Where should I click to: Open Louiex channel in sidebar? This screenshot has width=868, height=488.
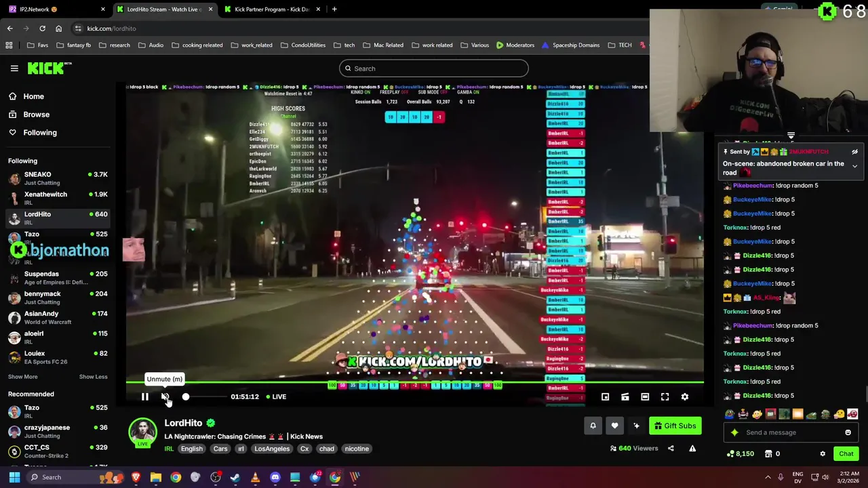pos(58,357)
